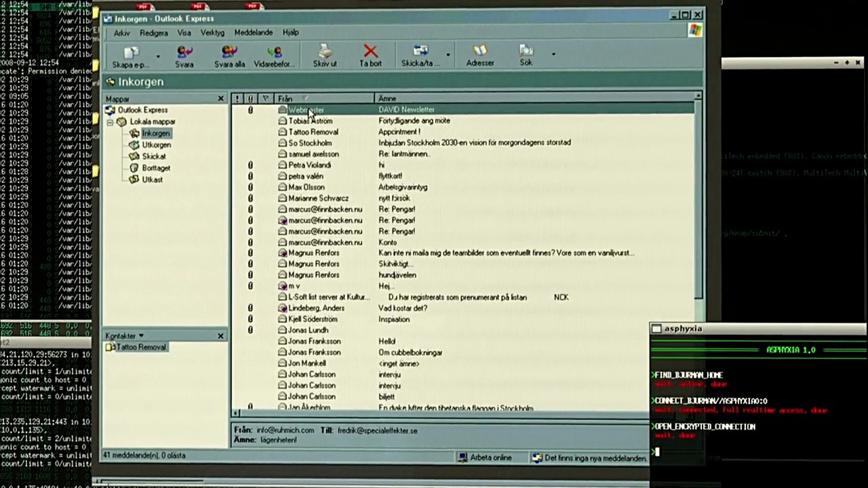Viewport: 868px width, 488px height.
Task: Sort messages by the Ämne column header
Action: coord(534,99)
